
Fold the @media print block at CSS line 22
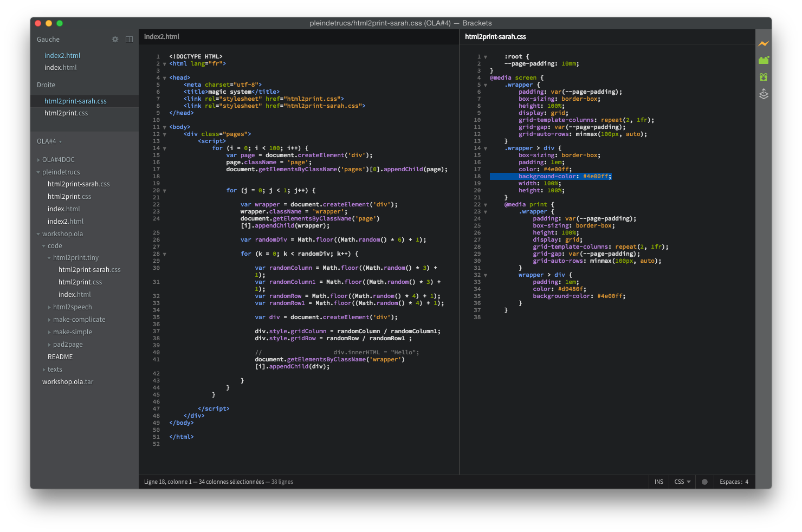coord(486,205)
